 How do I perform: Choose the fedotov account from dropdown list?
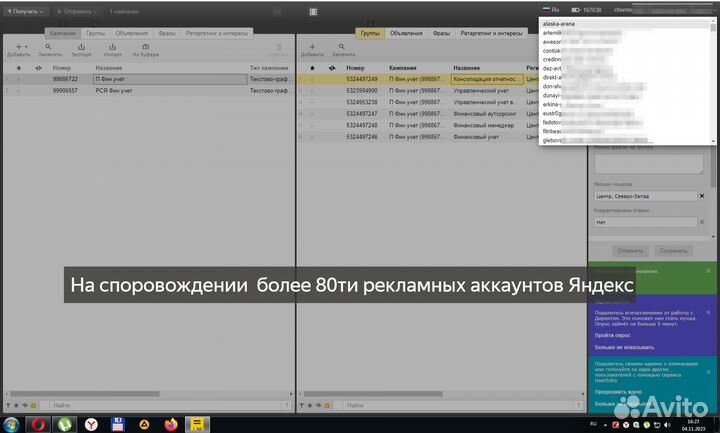tap(625, 122)
